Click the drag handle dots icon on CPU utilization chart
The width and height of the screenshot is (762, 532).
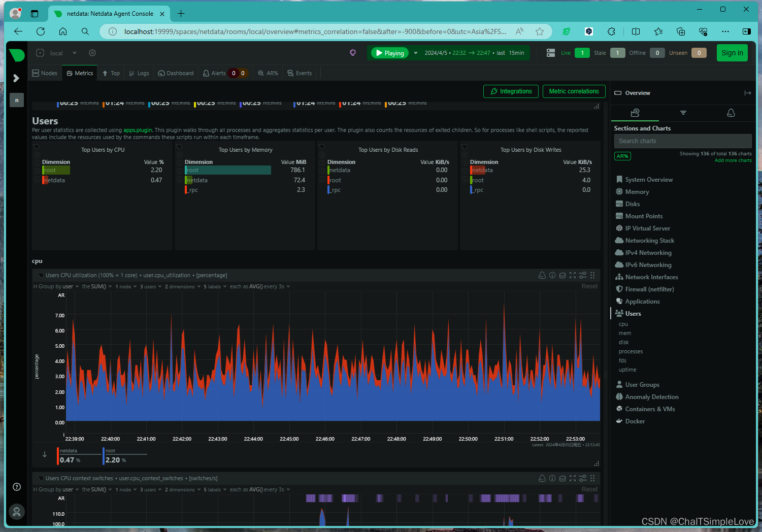click(592, 275)
